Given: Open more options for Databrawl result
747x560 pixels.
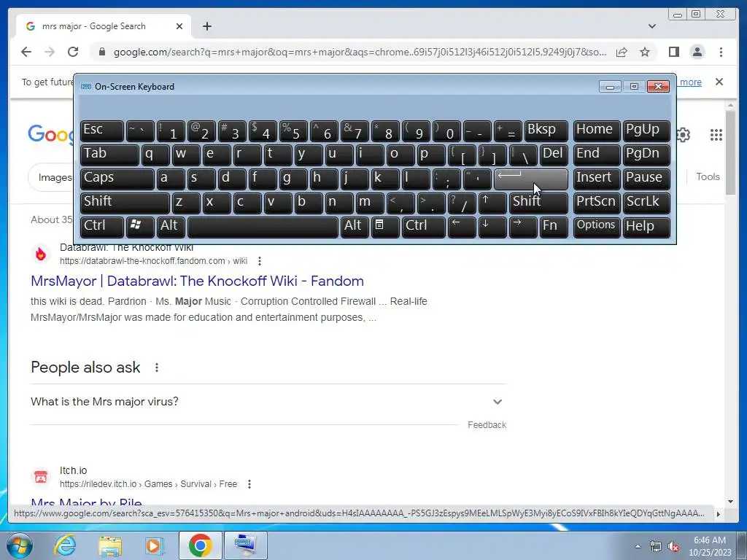Looking at the screenshot, I should click(259, 261).
